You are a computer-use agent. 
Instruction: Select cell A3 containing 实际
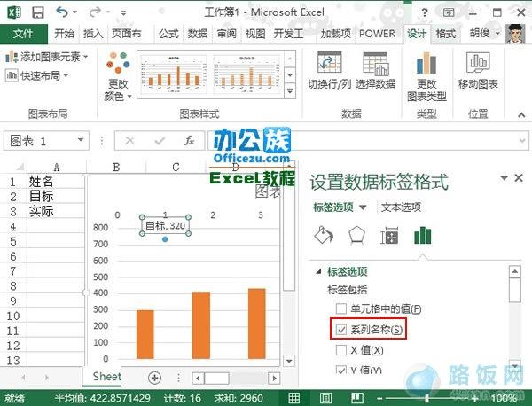pos(56,211)
